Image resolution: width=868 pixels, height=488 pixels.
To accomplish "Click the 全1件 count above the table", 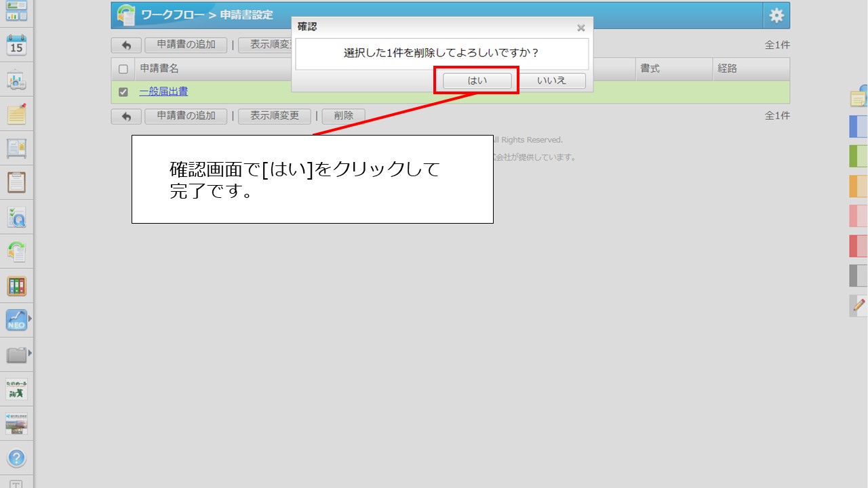I will (x=777, y=45).
